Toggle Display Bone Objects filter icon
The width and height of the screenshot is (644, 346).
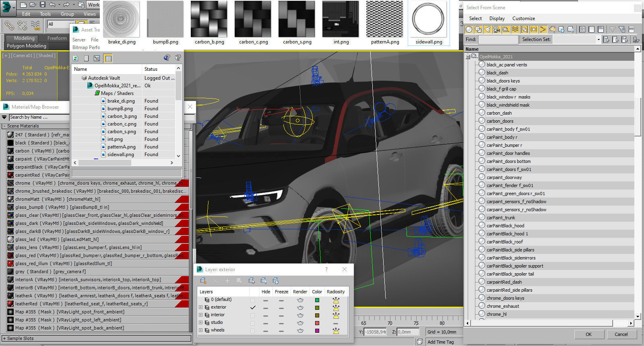[543, 29]
